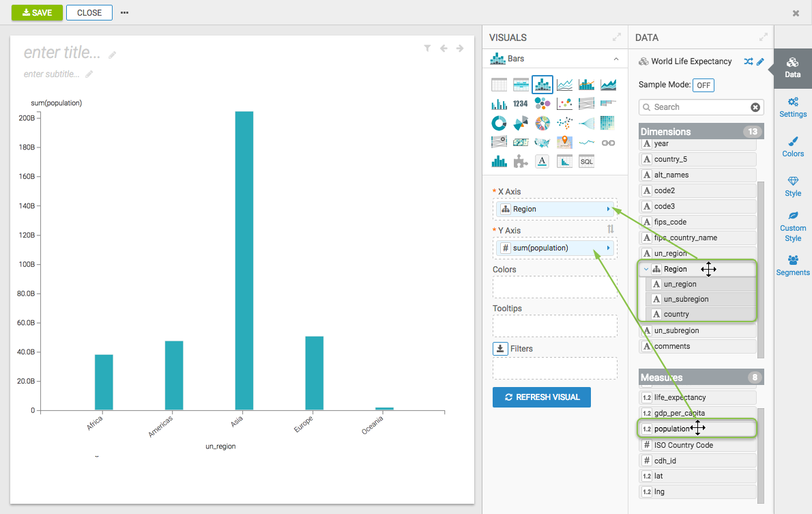
Task: Toggle Sample Mode OFF switch
Action: (x=703, y=85)
